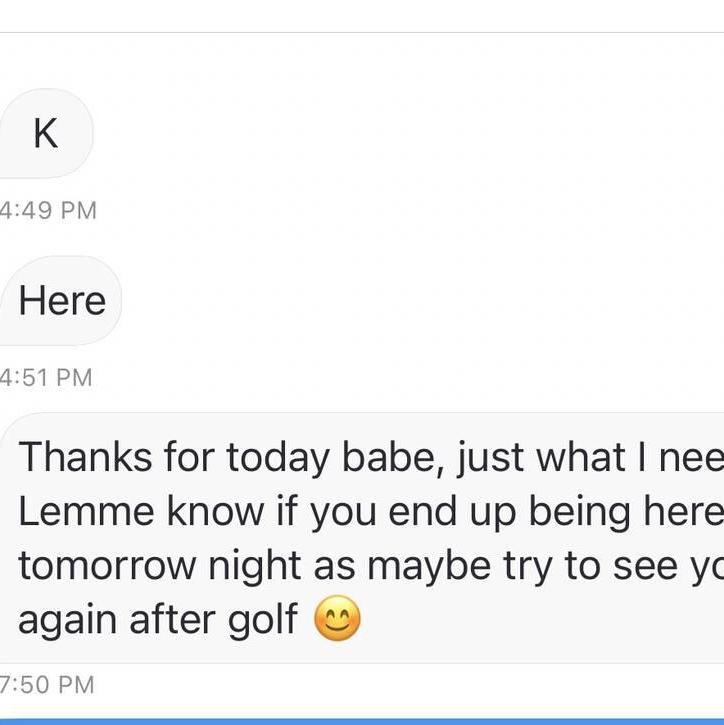Click the word "Thanks" in the long message
Screen dimensions: 724x725
[x=84, y=457]
